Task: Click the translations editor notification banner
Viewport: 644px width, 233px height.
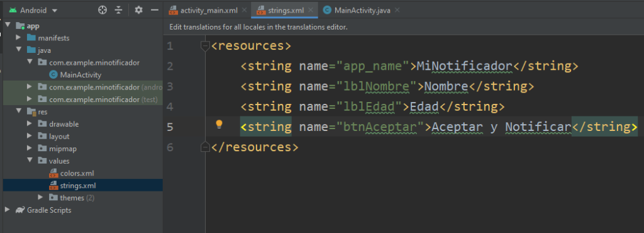Action: [x=403, y=27]
